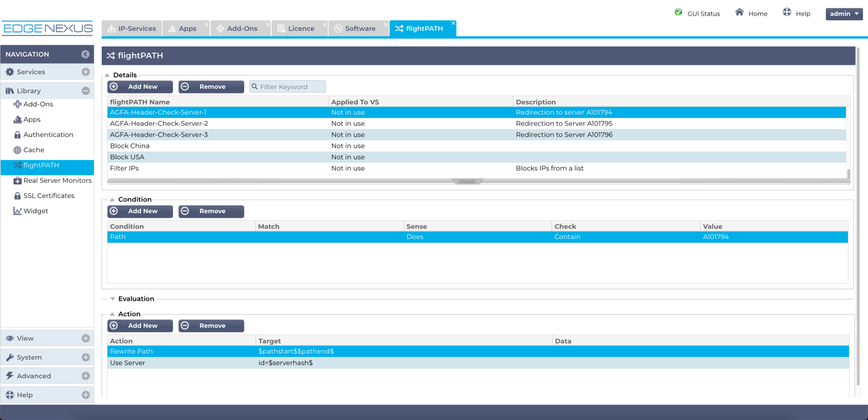Viewport: 868px width, 420px height.
Task: Click the main page vertical scrollbar
Action: click(858, 216)
